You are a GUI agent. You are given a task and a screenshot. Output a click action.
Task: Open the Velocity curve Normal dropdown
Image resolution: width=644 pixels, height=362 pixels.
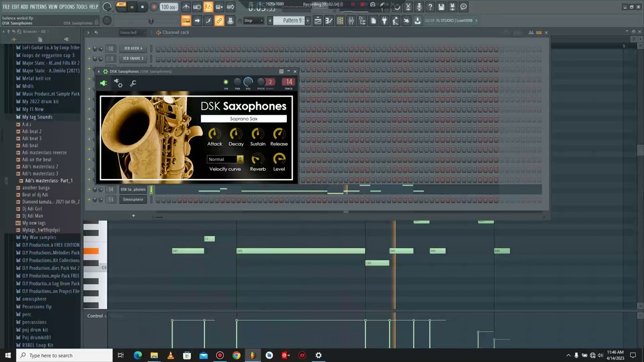click(225, 159)
